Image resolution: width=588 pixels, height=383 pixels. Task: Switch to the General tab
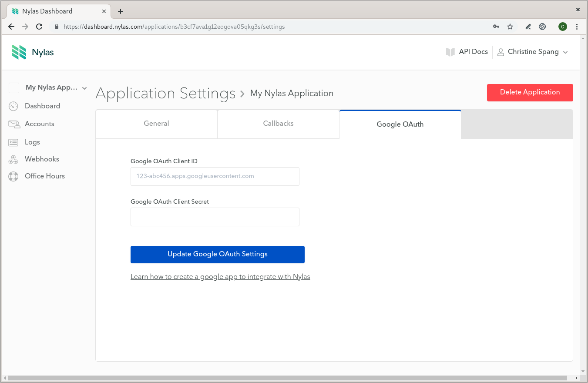156,124
